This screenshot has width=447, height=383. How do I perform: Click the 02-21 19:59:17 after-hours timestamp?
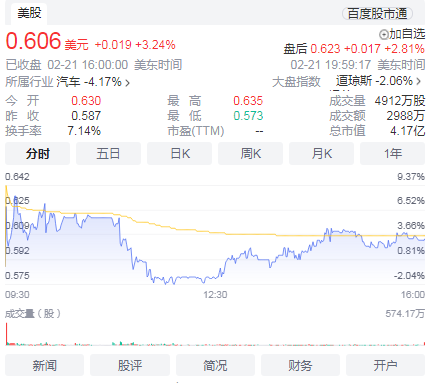coord(330,65)
